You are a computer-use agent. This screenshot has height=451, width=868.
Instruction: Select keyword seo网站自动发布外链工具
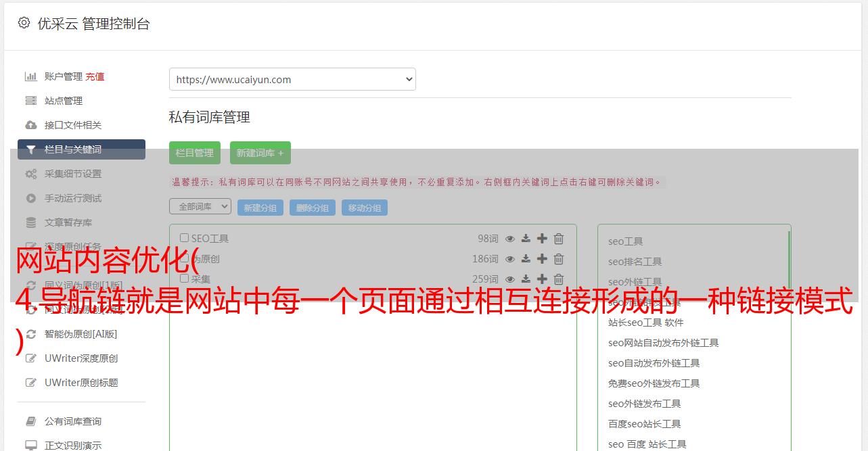pyautogui.click(x=663, y=343)
